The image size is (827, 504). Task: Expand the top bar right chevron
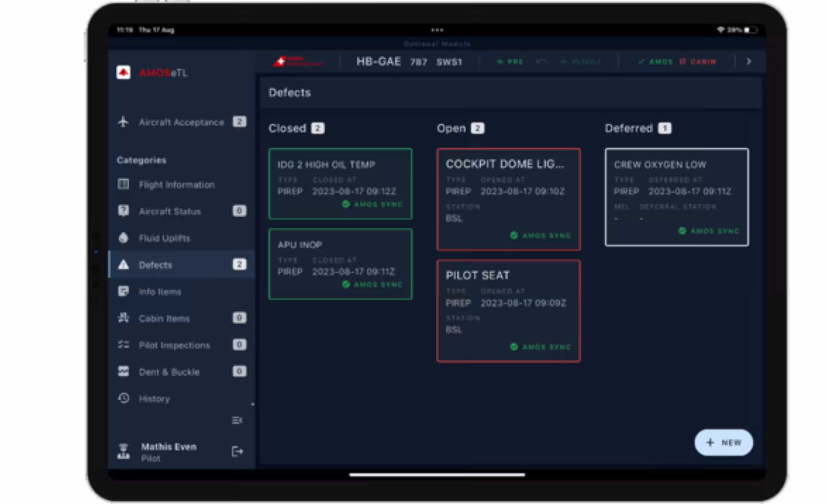749,62
